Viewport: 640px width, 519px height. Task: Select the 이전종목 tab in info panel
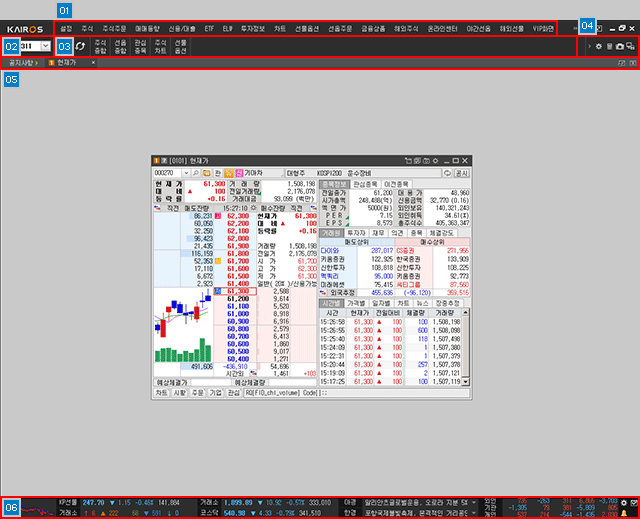pos(396,184)
